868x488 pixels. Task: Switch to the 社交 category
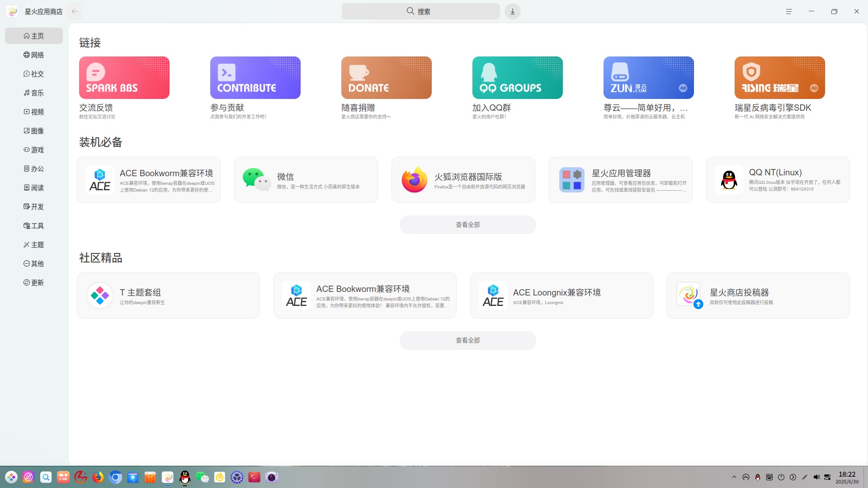pos(34,74)
